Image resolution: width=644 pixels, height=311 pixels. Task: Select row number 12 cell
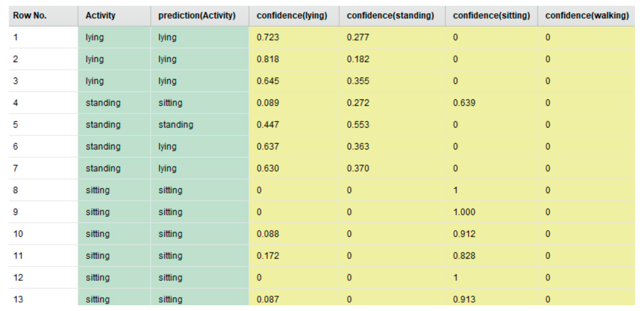point(18,278)
